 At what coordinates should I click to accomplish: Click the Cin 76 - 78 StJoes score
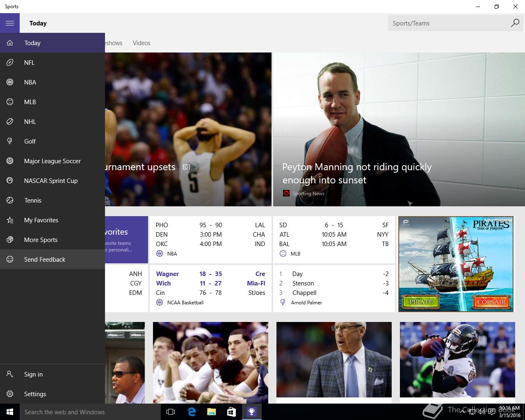point(210,292)
